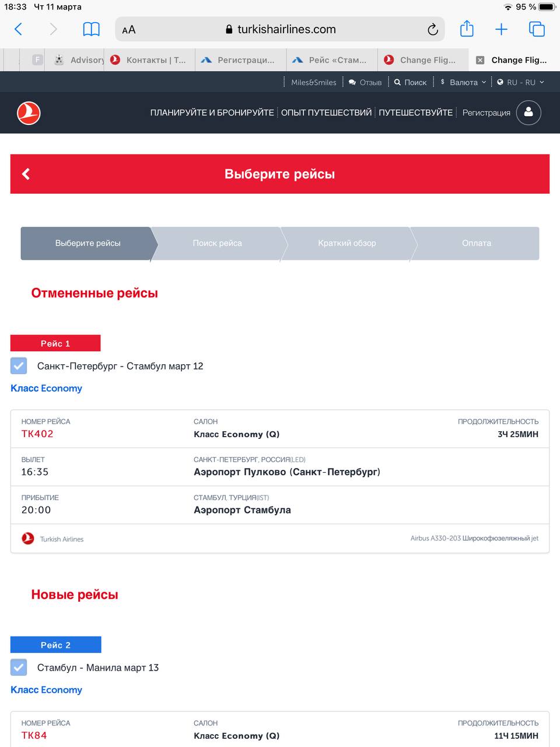Click Стамбул - Манила март 13 label

(98, 668)
